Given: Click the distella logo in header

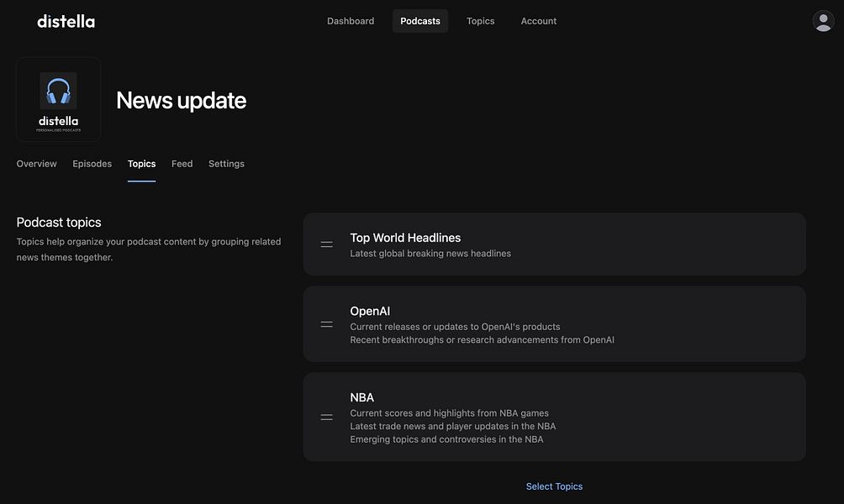Looking at the screenshot, I should [x=66, y=22].
